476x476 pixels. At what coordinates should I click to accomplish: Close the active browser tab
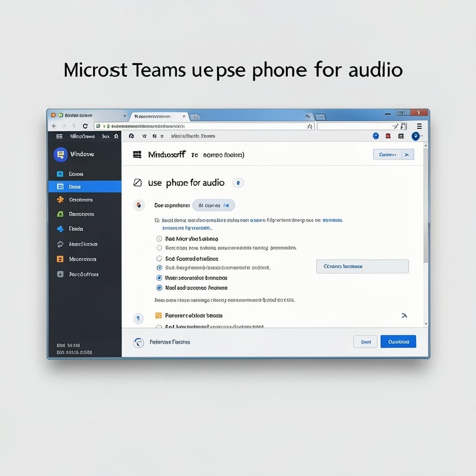[184, 116]
